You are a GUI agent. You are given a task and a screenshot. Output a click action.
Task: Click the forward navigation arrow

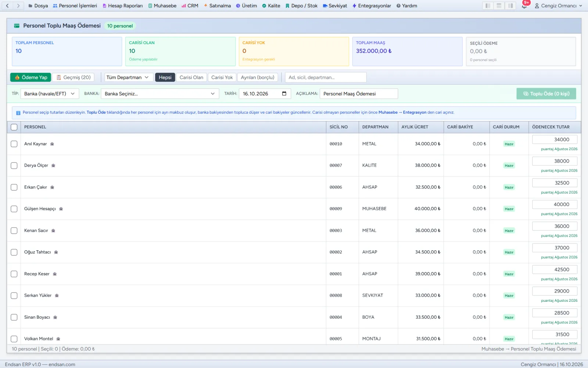18,6
